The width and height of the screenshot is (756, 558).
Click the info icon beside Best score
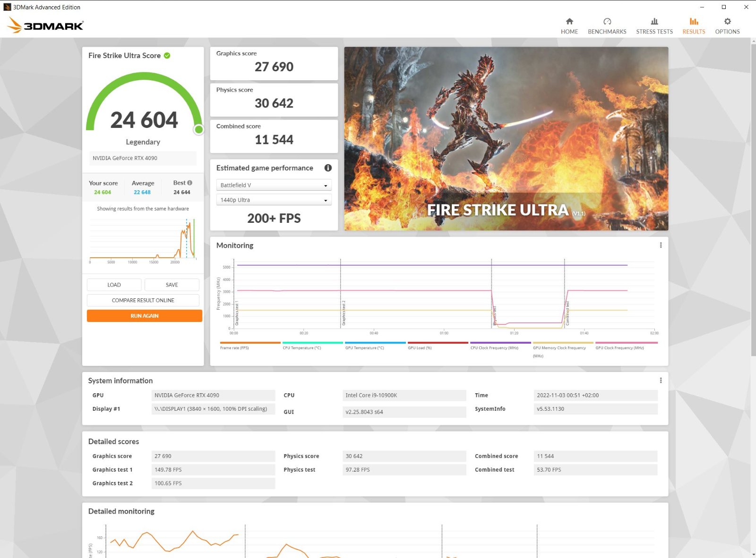click(189, 183)
